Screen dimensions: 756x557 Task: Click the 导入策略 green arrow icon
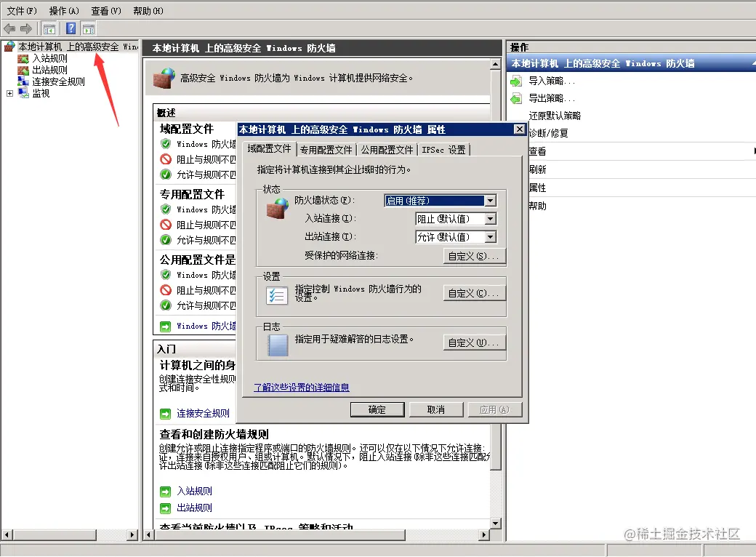point(516,81)
